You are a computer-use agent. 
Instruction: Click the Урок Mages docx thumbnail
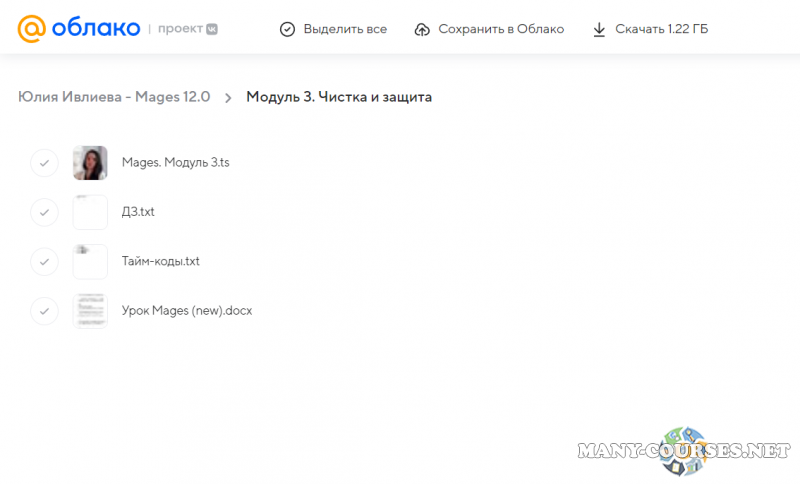90,311
